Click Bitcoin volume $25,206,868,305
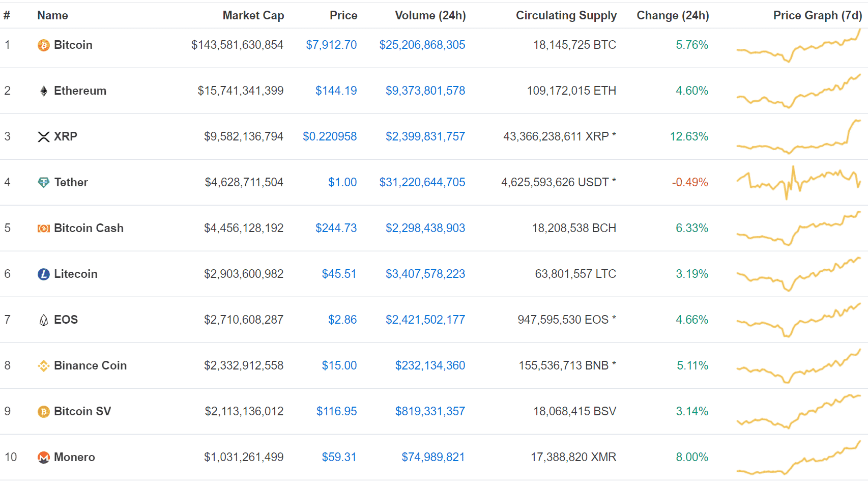Viewport: 868px width, 484px height. pos(422,45)
